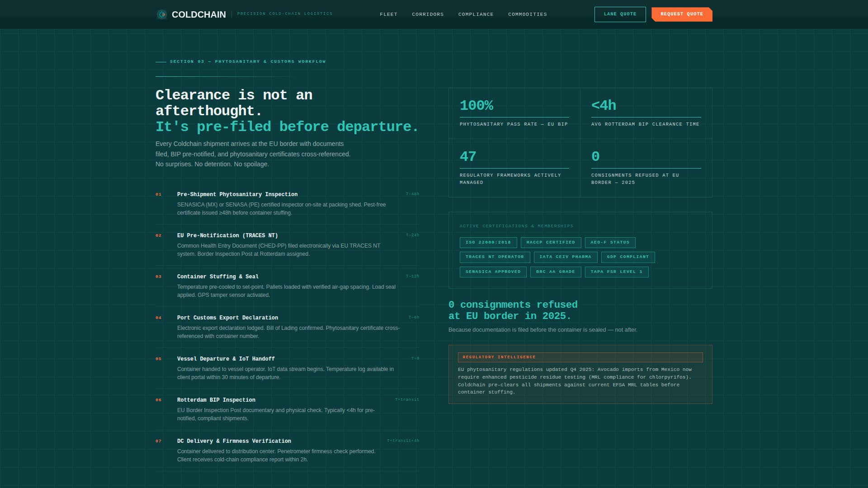868x488 pixels.
Task: Click 'Rotterdam BIP Inspection' step title
Action: click(x=216, y=400)
